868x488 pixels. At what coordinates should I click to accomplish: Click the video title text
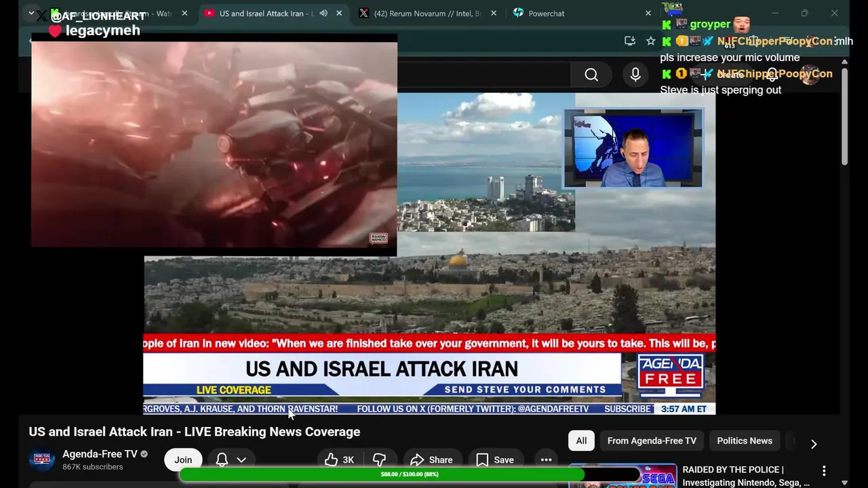click(195, 432)
